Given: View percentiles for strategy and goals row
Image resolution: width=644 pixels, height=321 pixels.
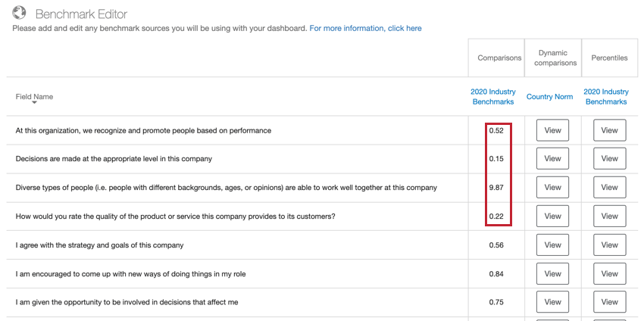Looking at the screenshot, I should (609, 245).
